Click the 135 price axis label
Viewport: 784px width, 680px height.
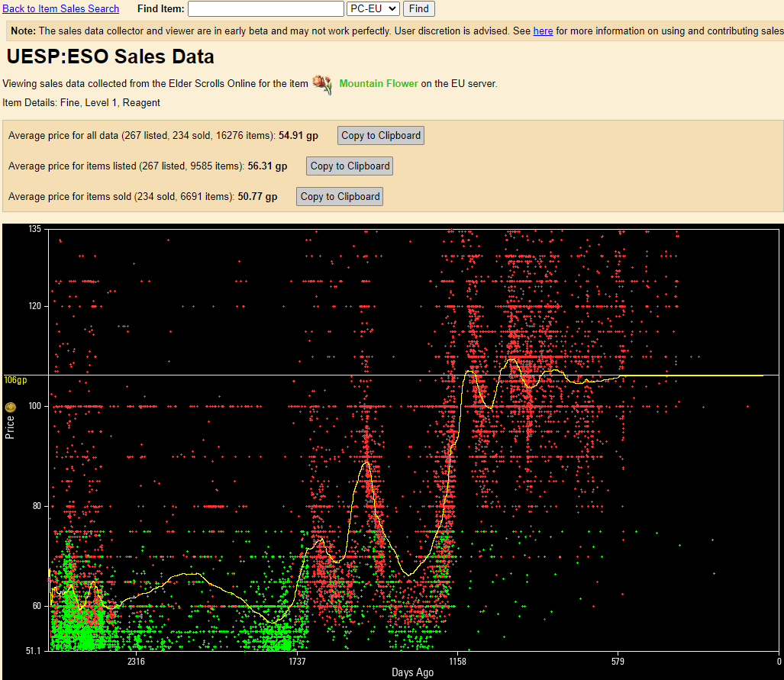[34, 229]
